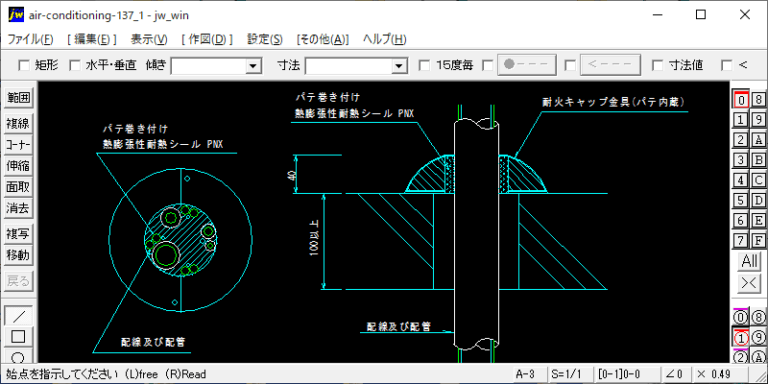Screen dimensions: 768x384
Task: Toggle layer F button
Action: coord(758,240)
